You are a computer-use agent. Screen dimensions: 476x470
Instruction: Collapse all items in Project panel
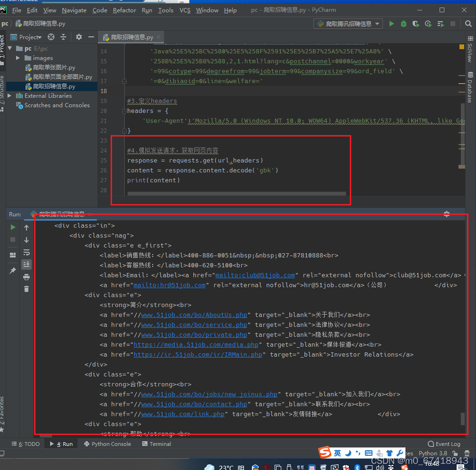[x=63, y=37]
